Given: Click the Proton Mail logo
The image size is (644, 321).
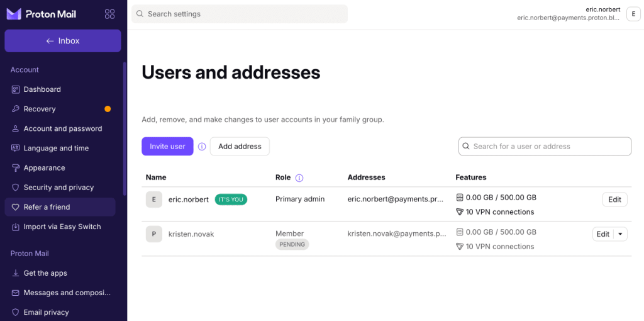Looking at the screenshot, I should (x=42, y=14).
